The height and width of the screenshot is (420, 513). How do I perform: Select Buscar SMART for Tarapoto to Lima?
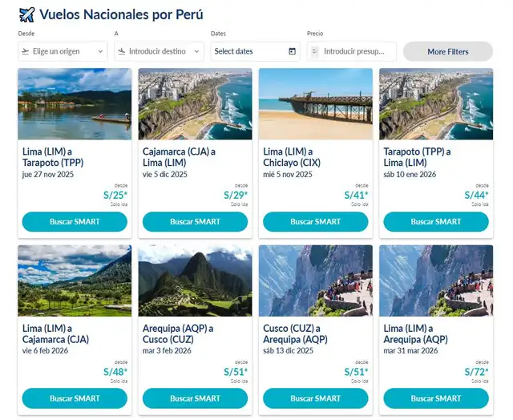click(435, 222)
